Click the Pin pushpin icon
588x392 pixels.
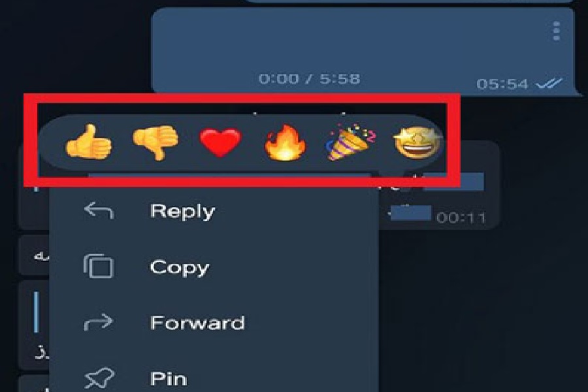(x=99, y=378)
